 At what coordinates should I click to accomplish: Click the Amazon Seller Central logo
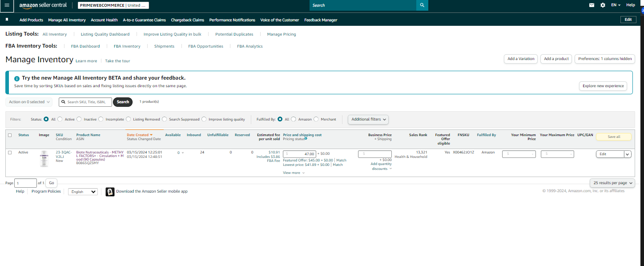pyautogui.click(x=43, y=5)
